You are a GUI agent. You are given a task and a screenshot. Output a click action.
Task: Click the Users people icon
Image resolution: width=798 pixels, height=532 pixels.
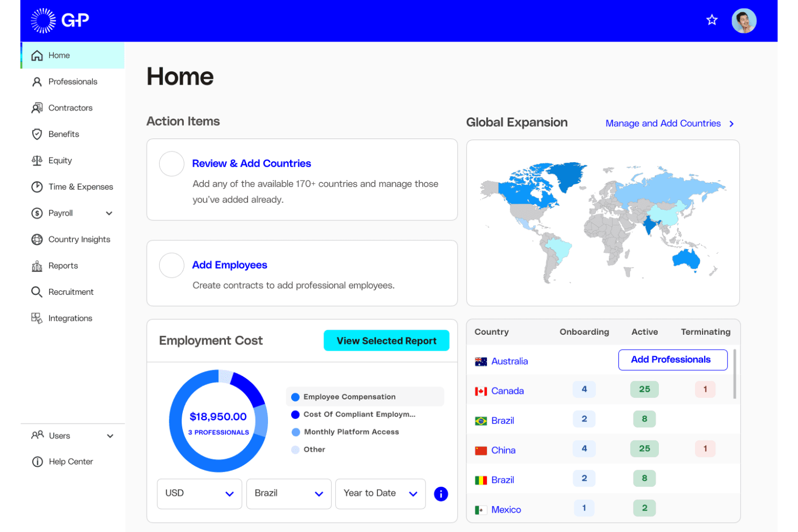coord(37,436)
